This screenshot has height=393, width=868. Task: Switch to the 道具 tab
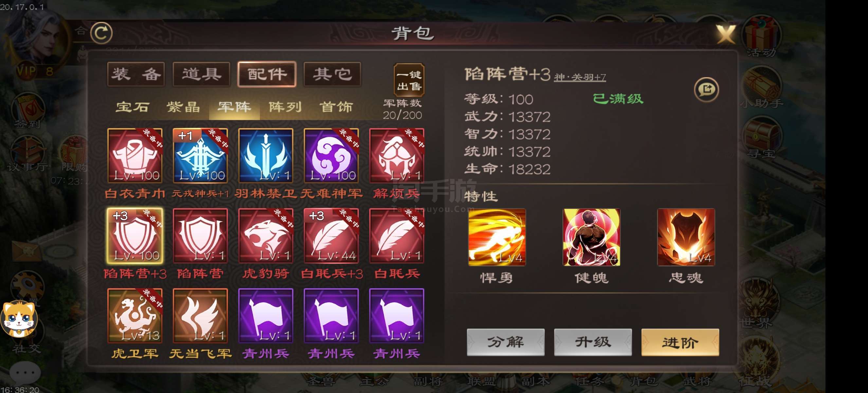[x=202, y=74]
